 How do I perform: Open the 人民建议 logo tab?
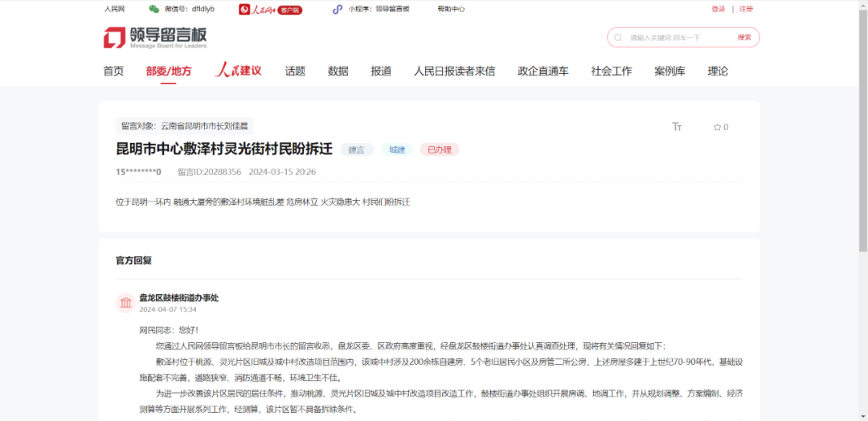pos(239,71)
